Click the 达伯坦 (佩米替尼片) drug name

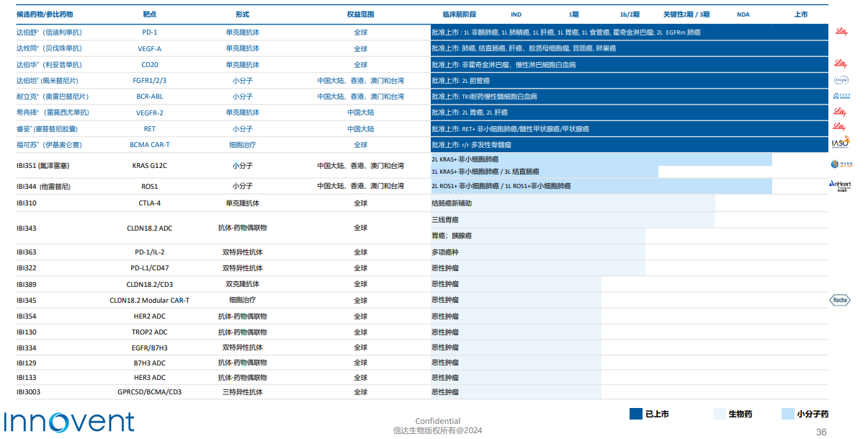(x=48, y=81)
